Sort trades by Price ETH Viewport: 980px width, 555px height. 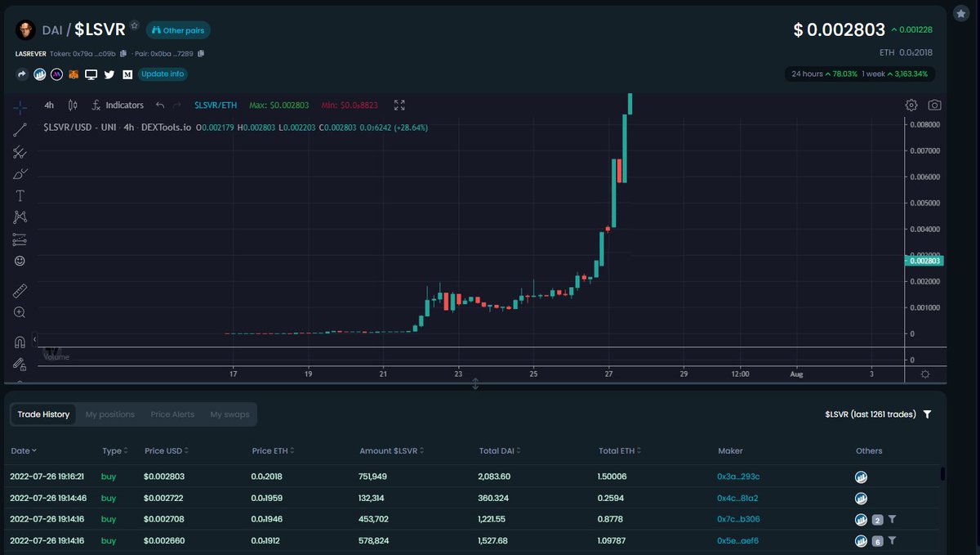[x=273, y=451]
